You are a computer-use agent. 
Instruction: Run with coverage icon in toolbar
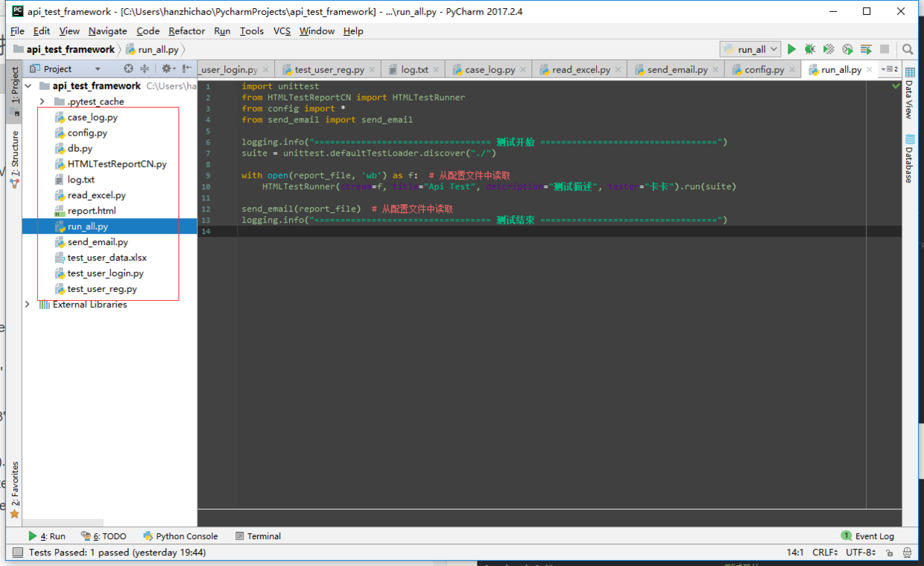tap(829, 49)
